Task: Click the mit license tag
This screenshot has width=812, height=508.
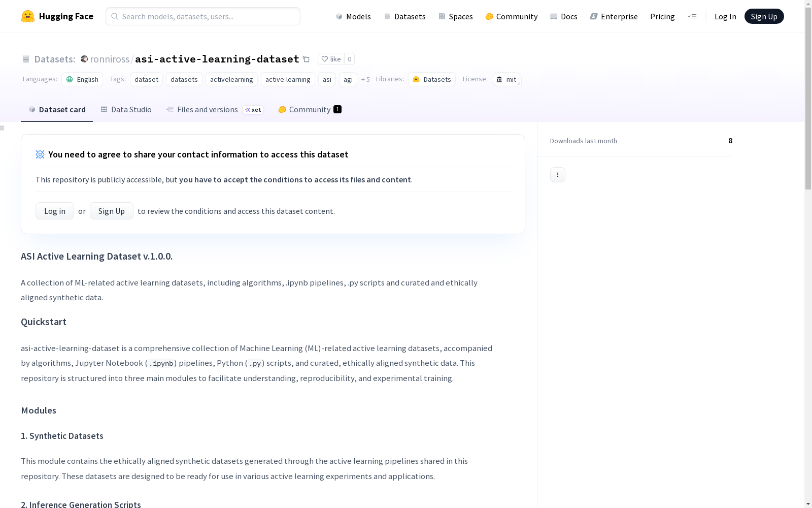Action: point(506,79)
